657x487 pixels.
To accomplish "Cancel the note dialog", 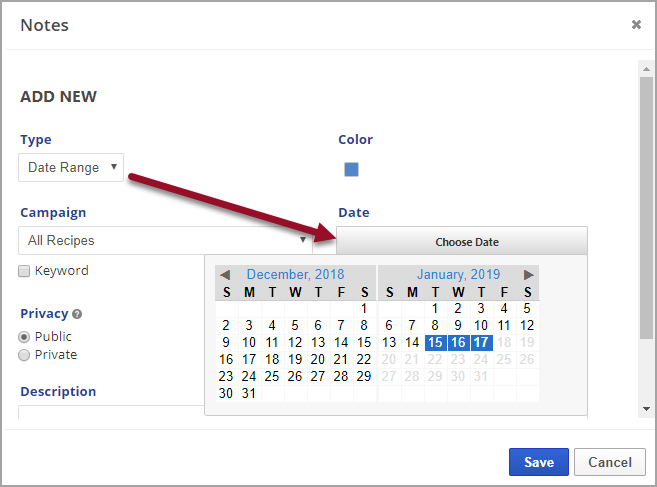I will click(610, 462).
